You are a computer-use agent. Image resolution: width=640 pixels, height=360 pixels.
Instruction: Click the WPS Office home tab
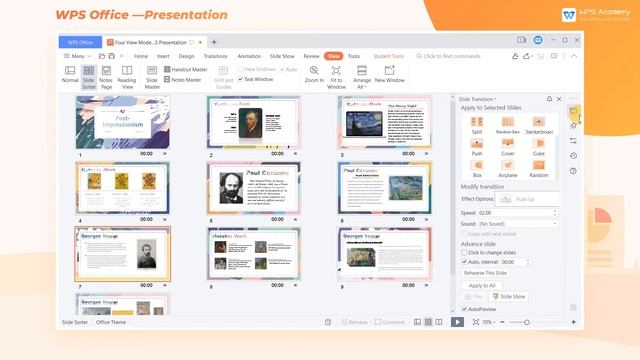coord(80,42)
